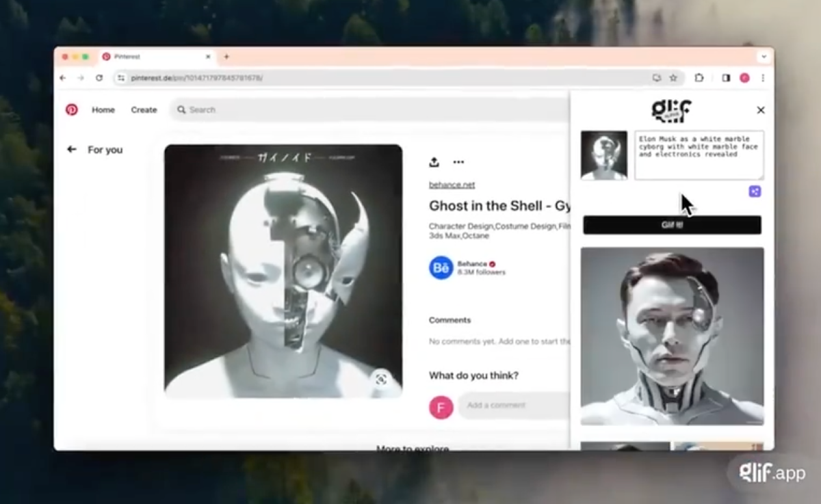Open the Chrome profile avatar
Image resolution: width=821 pixels, height=504 pixels.
click(x=744, y=78)
